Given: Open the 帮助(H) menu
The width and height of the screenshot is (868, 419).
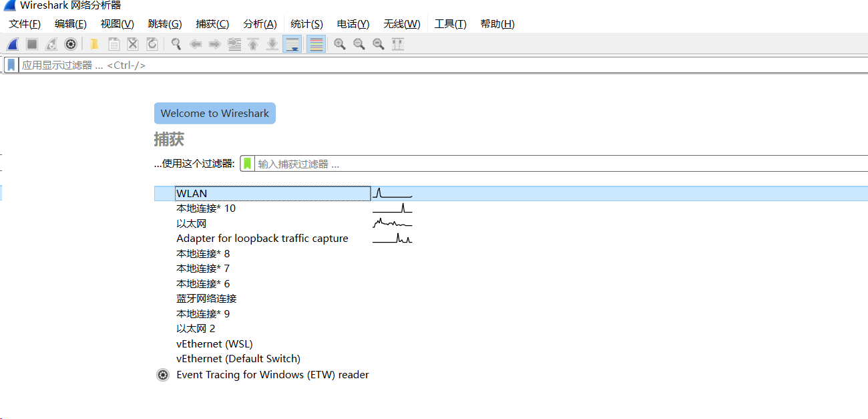Looking at the screenshot, I should coord(497,24).
